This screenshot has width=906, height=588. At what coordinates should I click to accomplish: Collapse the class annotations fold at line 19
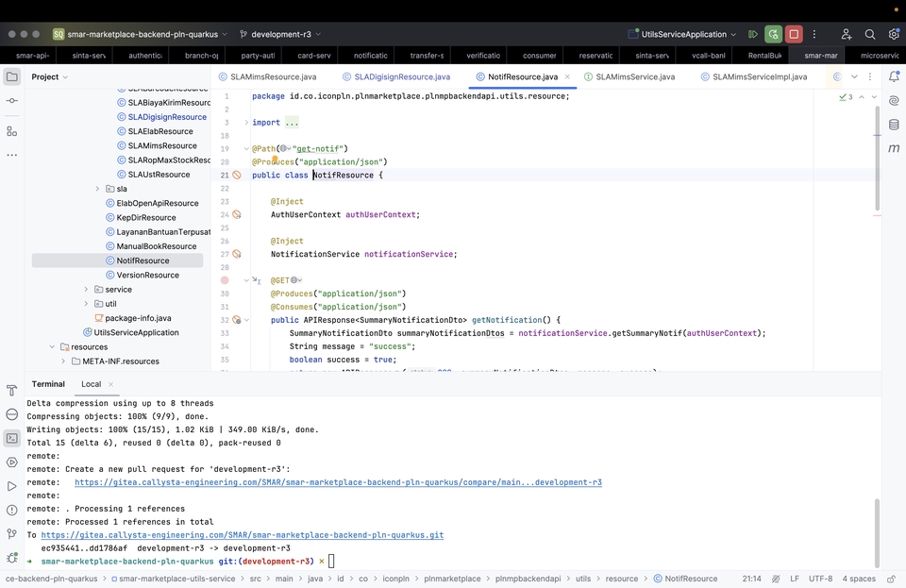(x=246, y=148)
